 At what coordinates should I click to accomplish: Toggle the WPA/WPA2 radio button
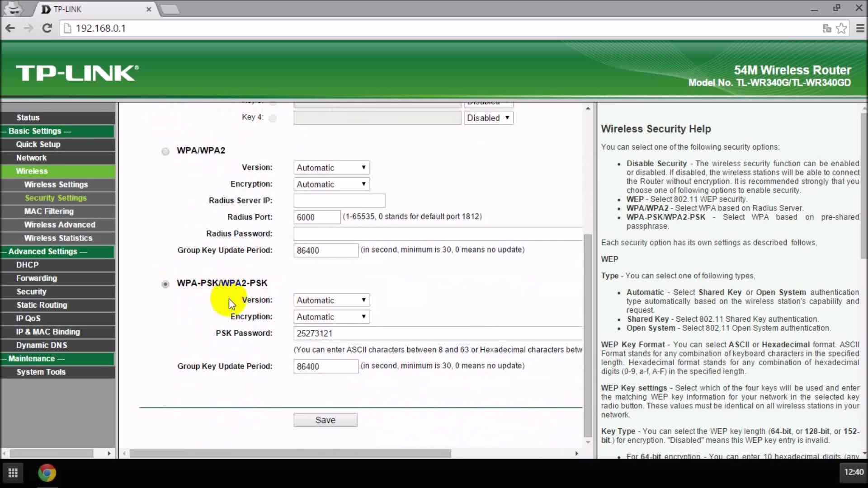click(165, 150)
